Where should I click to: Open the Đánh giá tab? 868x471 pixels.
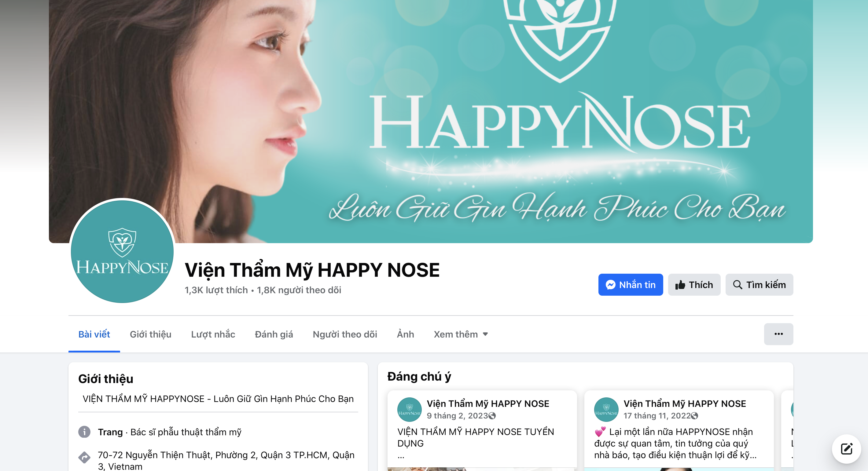click(x=274, y=334)
